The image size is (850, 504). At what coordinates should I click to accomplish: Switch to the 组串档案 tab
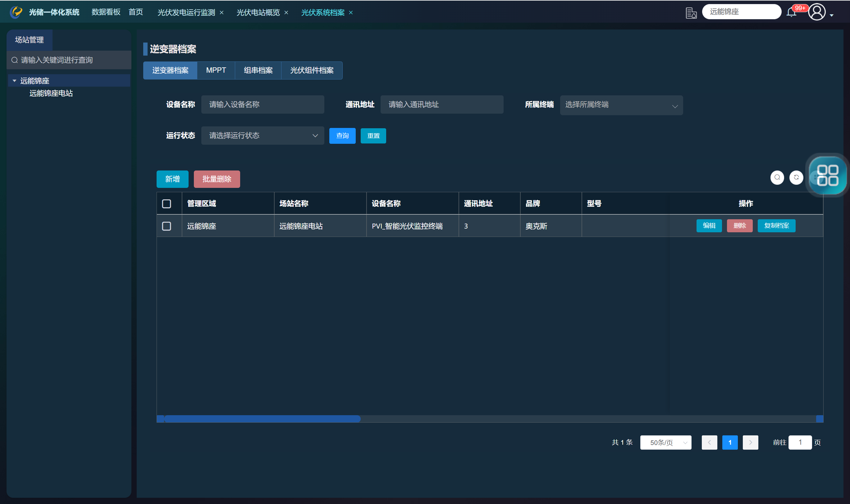258,70
